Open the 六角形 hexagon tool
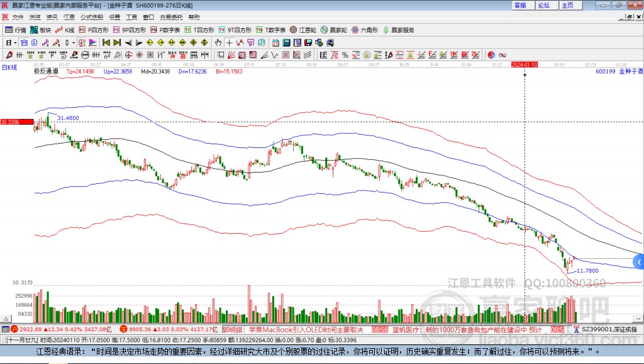The image size is (644, 364). [x=365, y=30]
